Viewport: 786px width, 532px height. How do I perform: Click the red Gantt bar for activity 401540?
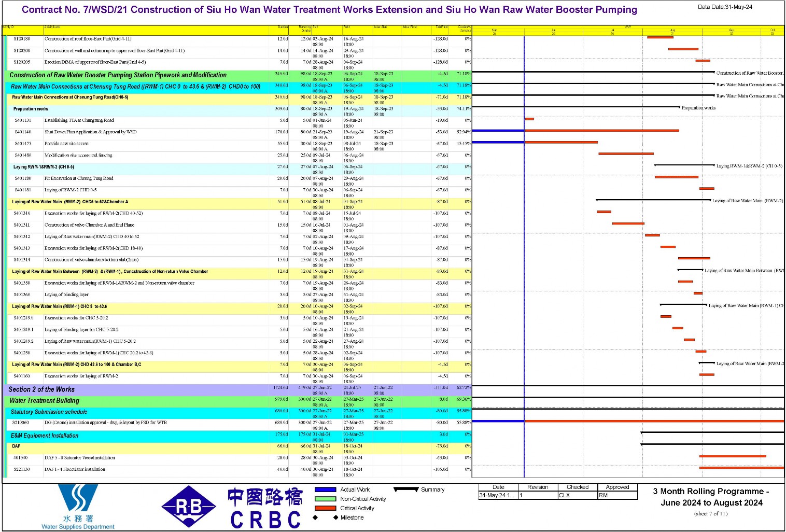pos(733,457)
